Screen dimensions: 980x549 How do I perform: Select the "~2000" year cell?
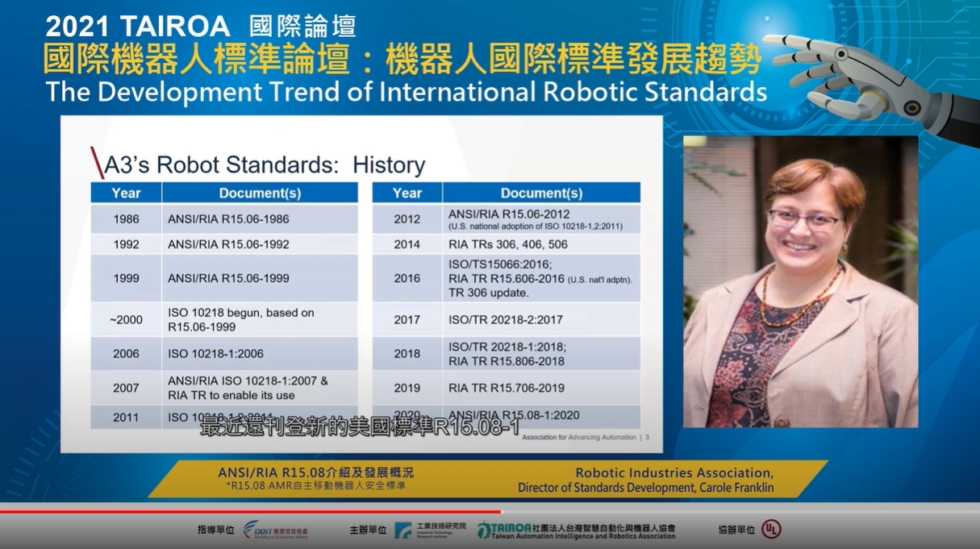pos(126,319)
